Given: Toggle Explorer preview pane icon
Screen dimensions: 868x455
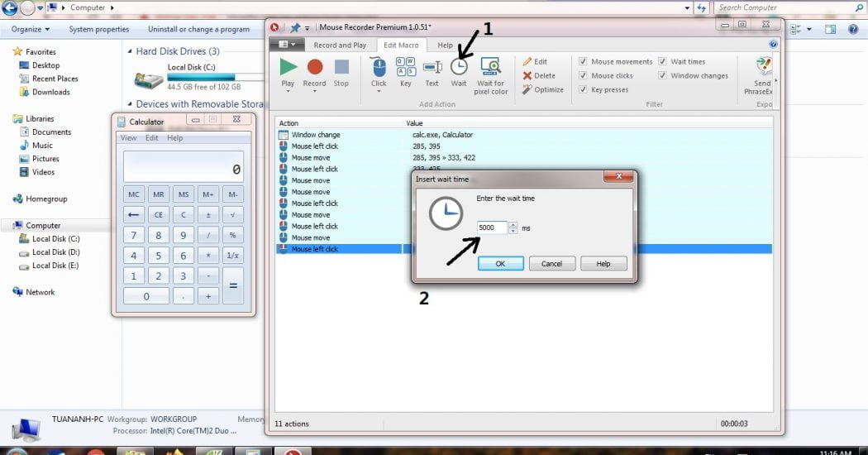Looking at the screenshot, I should pos(830,29).
